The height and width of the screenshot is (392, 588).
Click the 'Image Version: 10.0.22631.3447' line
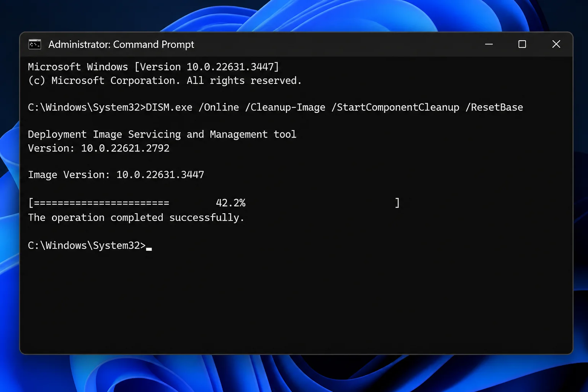click(116, 175)
